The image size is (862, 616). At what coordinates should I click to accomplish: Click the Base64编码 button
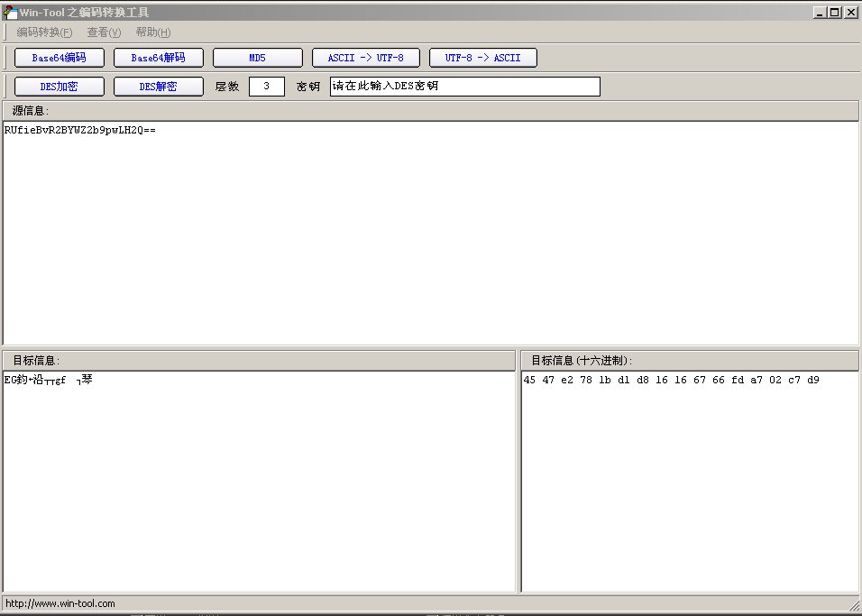[x=60, y=58]
